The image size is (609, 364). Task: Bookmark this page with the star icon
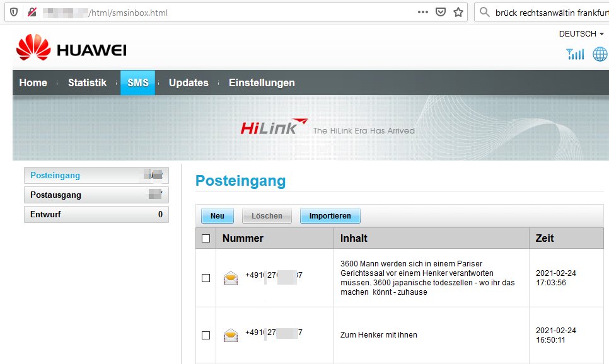[x=458, y=13]
